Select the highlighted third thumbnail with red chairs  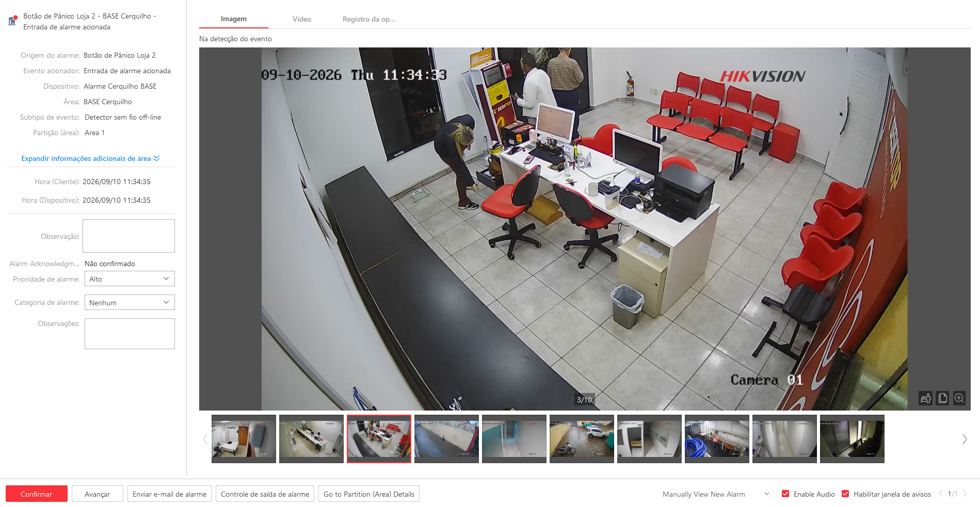[379, 439]
